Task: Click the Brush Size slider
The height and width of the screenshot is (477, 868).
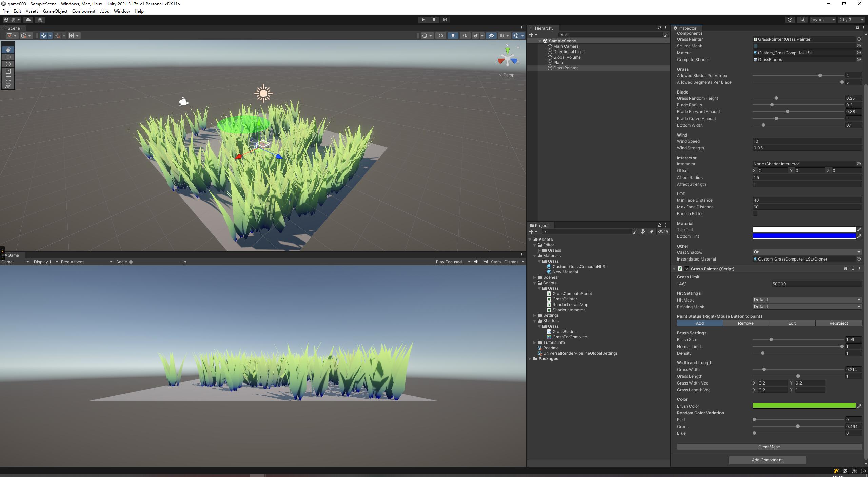Action: pos(798,339)
